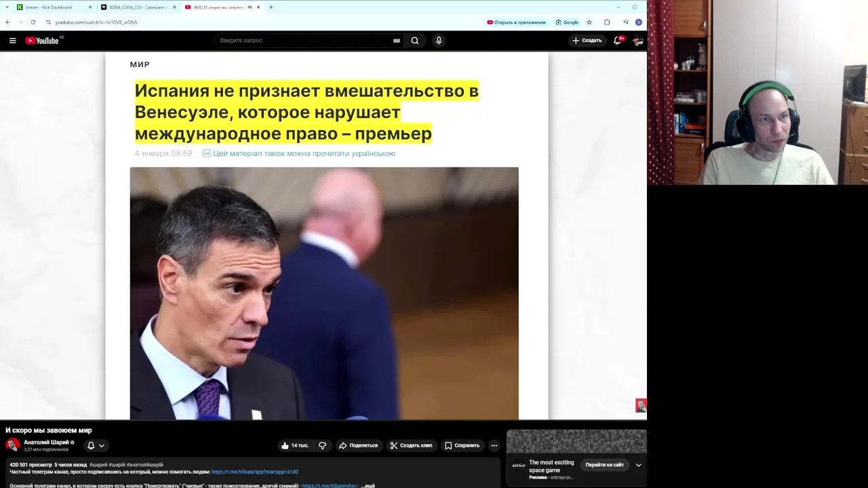The height and width of the screenshot is (488, 868).
Task: Open the media control icon in toolbar
Action: point(625,22)
